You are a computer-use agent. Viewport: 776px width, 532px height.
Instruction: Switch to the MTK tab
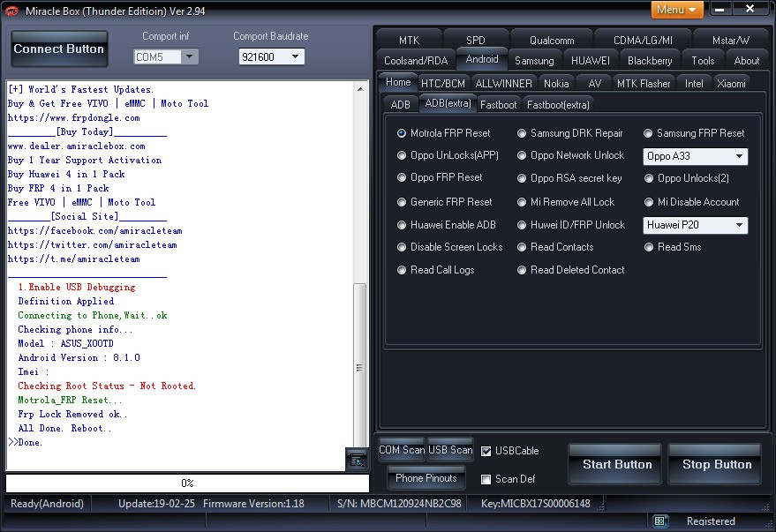click(409, 40)
